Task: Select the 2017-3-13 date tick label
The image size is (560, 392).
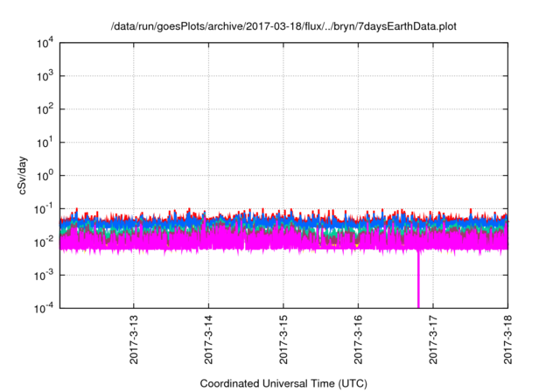Action: tap(134, 340)
